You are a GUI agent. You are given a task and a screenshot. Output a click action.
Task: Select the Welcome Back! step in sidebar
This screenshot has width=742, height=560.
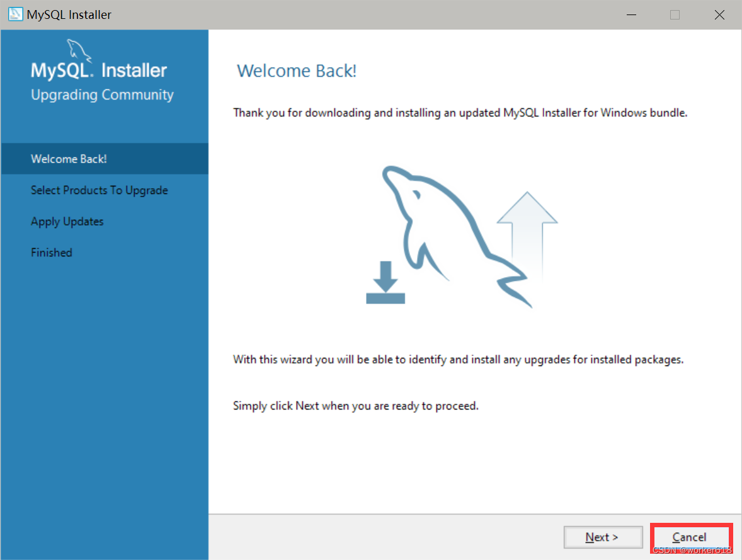pyautogui.click(x=105, y=159)
